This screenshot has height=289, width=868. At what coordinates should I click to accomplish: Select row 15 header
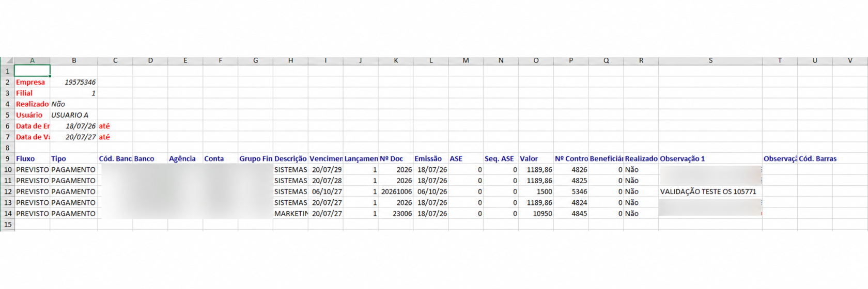(7, 224)
